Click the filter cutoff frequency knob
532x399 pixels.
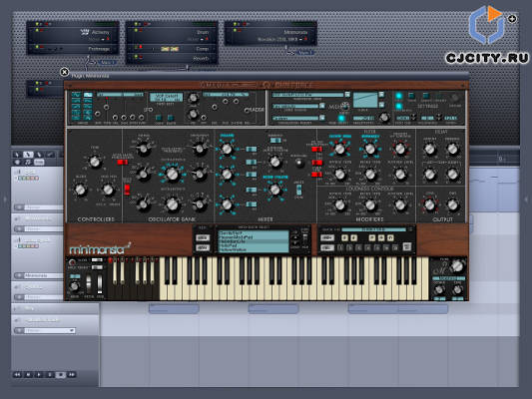click(339, 149)
